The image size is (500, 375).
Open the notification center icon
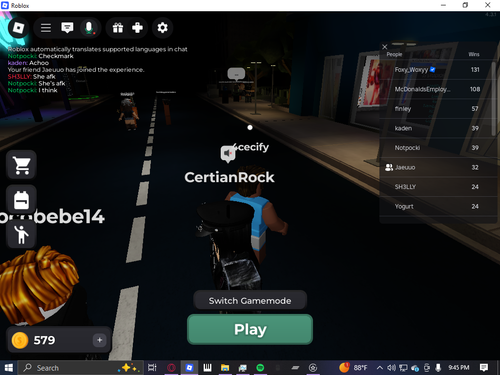click(x=484, y=368)
